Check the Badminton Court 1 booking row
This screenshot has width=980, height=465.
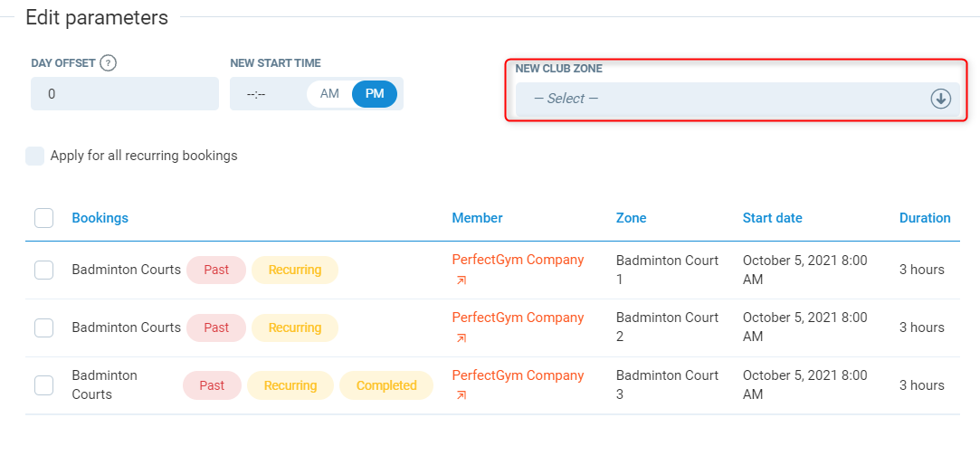43,270
